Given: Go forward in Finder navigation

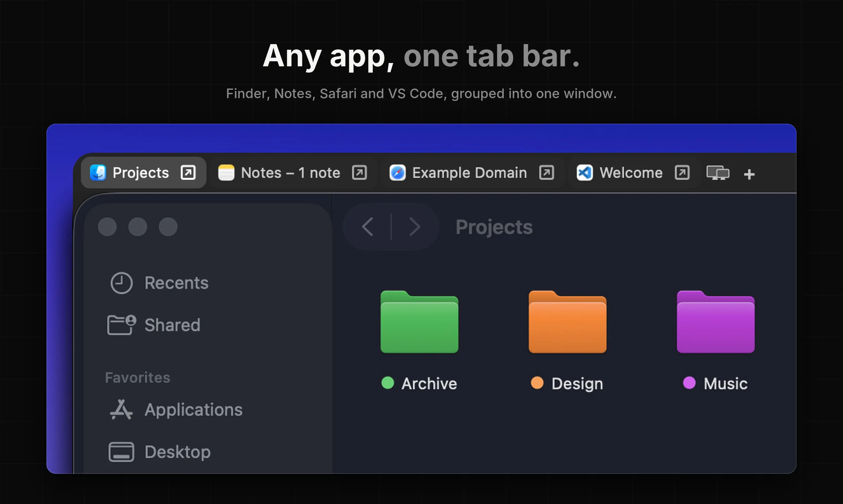Looking at the screenshot, I should click(x=415, y=227).
